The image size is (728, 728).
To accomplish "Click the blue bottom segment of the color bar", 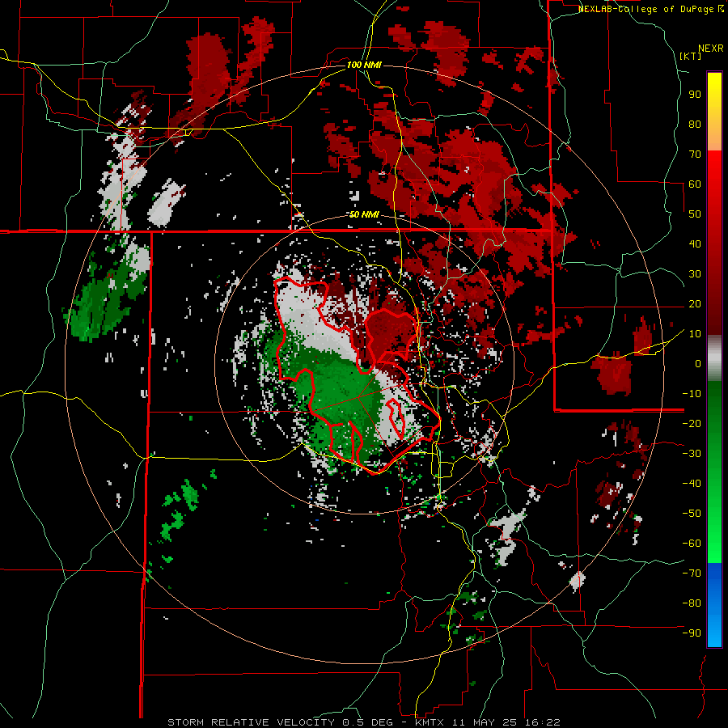I will 714,605.
